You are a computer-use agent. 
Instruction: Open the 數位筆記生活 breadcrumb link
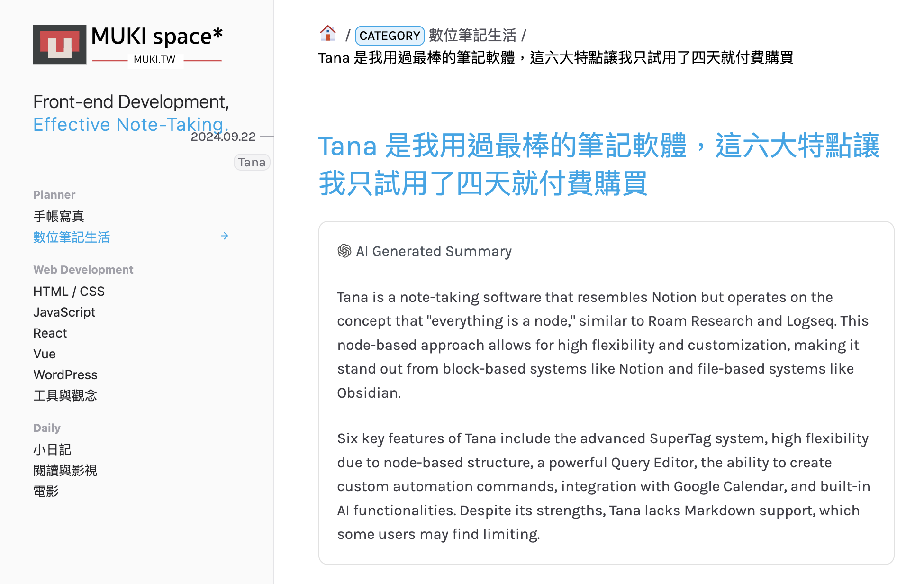(x=473, y=35)
